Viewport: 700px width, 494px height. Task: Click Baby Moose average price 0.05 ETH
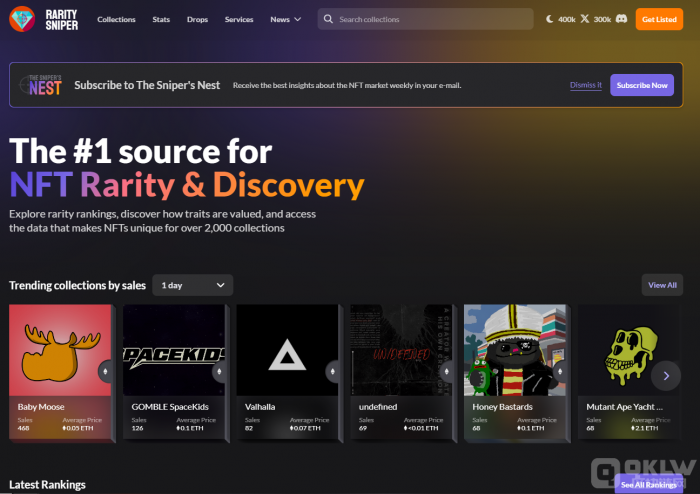[78, 428]
